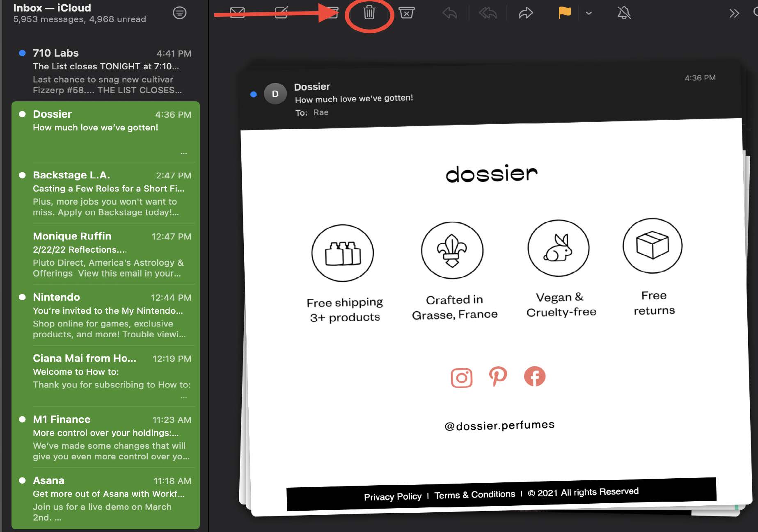The height and width of the screenshot is (532, 758).
Task: Reply to the selected message
Action: click(x=450, y=13)
